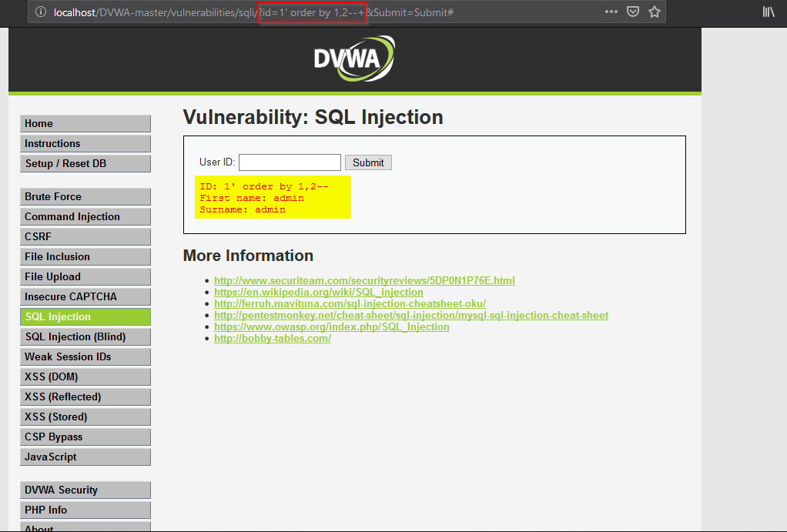Open the Library icon in browser toolbar
This screenshot has height=532, width=787.
769,12
